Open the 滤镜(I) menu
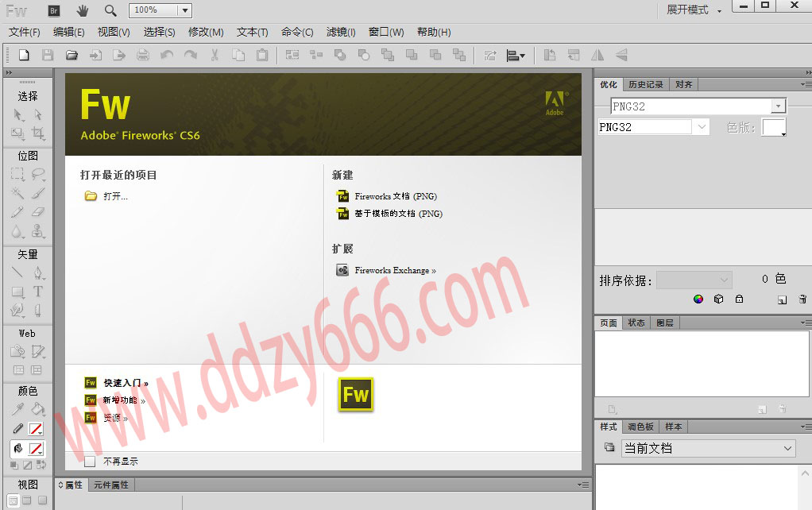812x510 pixels. click(x=341, y=32)
